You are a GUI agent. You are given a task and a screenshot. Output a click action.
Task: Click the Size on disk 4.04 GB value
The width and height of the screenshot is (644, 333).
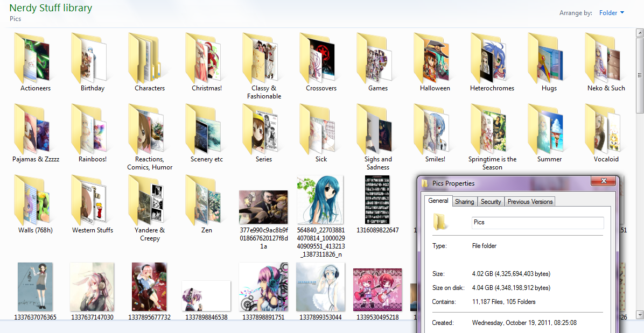point(511,288)
